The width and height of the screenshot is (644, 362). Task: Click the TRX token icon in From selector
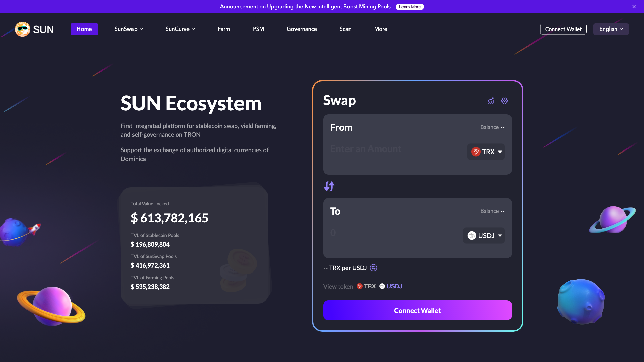click(476, 152)
